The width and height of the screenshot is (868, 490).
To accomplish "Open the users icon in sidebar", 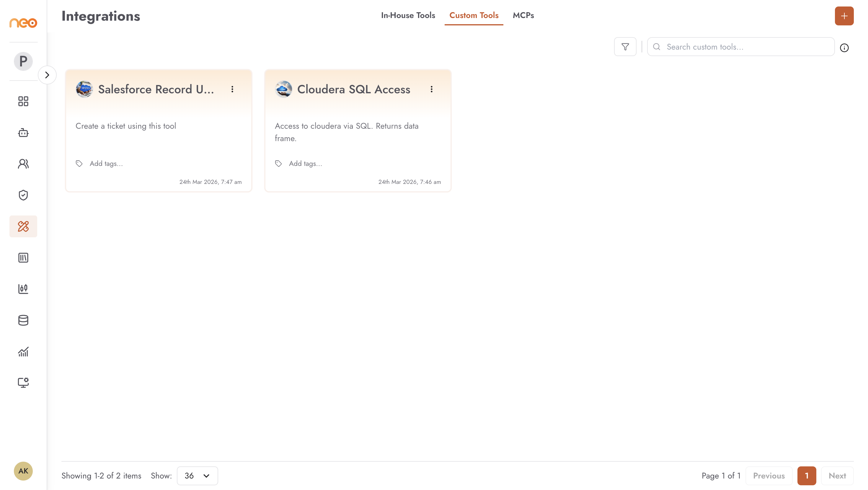I will (23, 164).
